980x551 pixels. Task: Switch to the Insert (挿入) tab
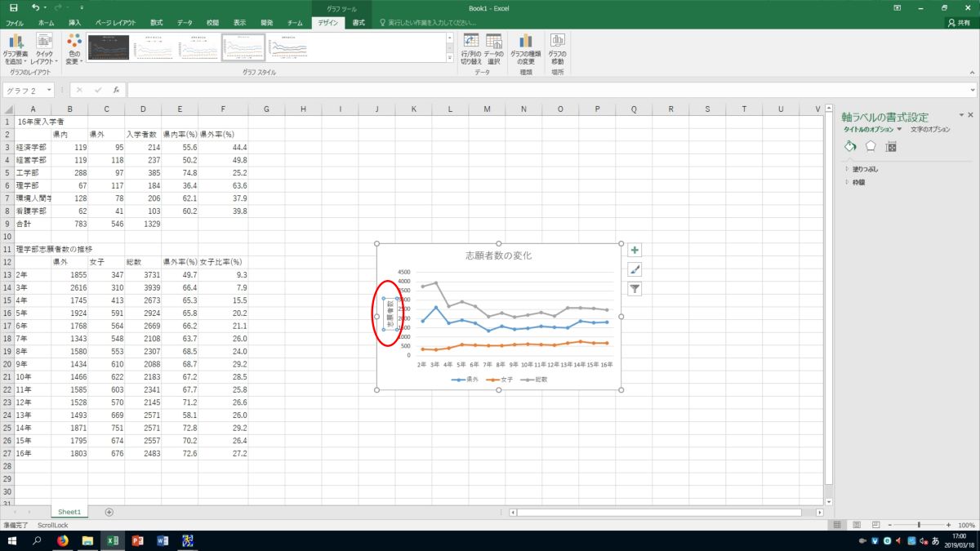click(x=75, y=23)
